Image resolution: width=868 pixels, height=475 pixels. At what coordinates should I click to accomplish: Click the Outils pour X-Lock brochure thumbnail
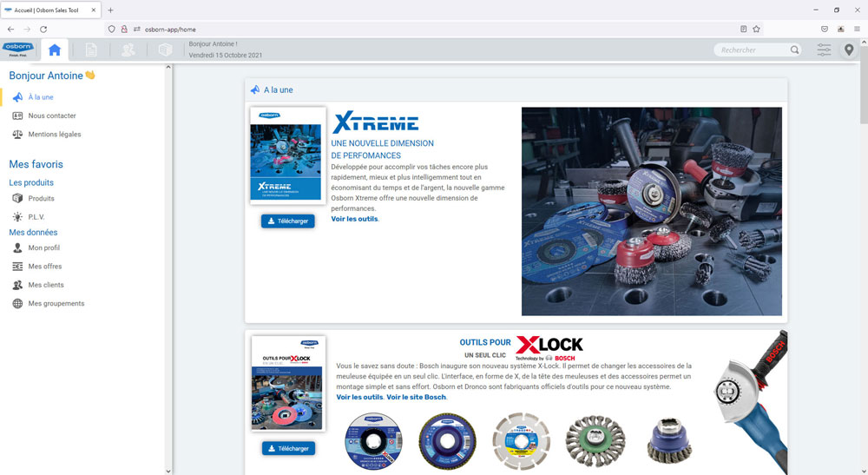click(288, 383)
